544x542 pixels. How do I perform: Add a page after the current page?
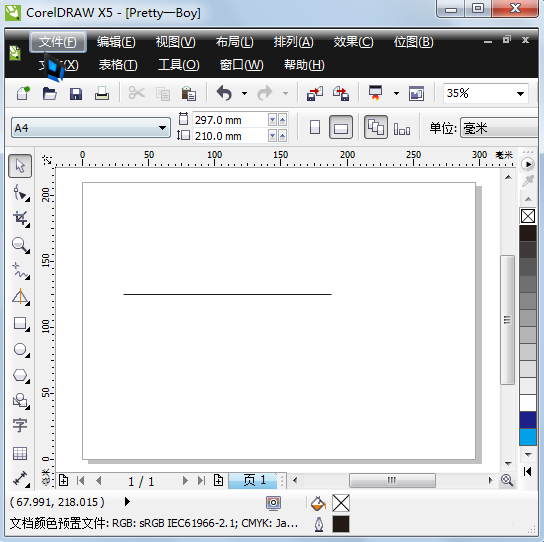[x=219, y=481]
